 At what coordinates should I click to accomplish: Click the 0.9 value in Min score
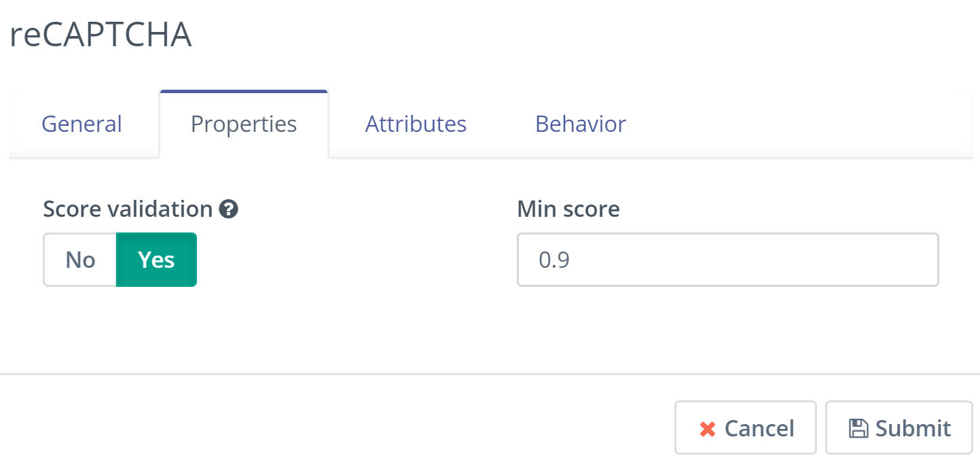pyautogui.click(x=553, y=260)
